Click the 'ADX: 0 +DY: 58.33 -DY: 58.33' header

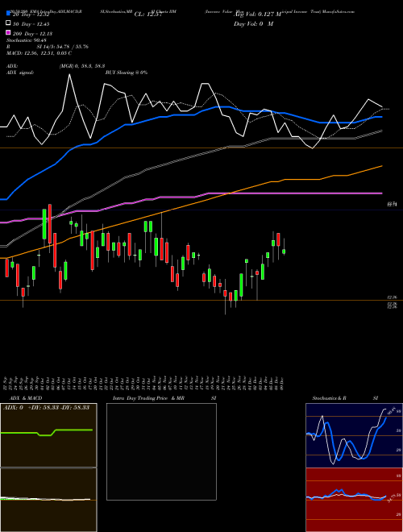[x=46, y=407]
